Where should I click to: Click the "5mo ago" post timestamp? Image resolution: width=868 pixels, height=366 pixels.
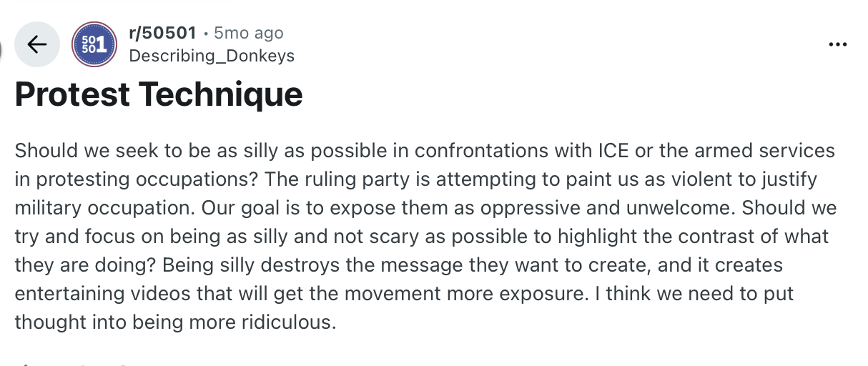[249, 33]
